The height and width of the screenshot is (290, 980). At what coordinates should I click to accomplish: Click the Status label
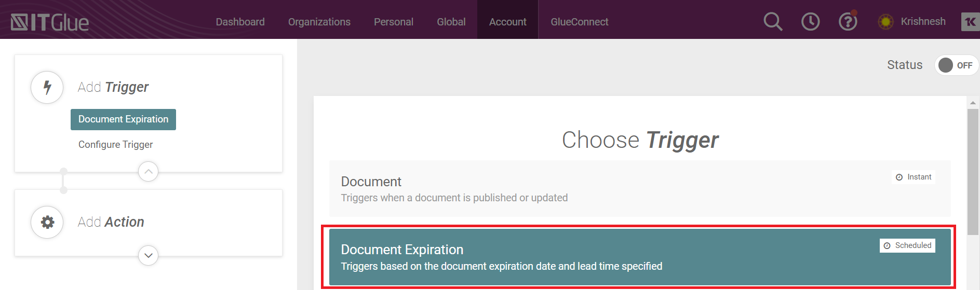tap(905, 65)
